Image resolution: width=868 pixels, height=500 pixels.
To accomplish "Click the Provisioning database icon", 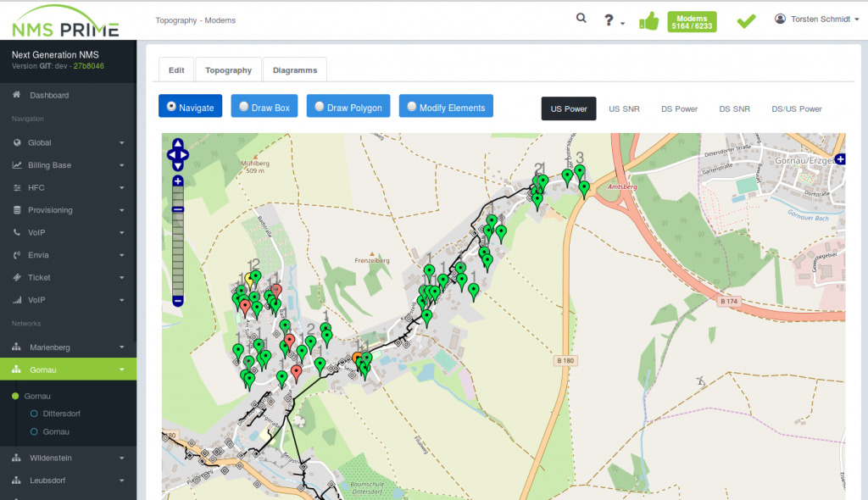I will (x=17, y=210).
